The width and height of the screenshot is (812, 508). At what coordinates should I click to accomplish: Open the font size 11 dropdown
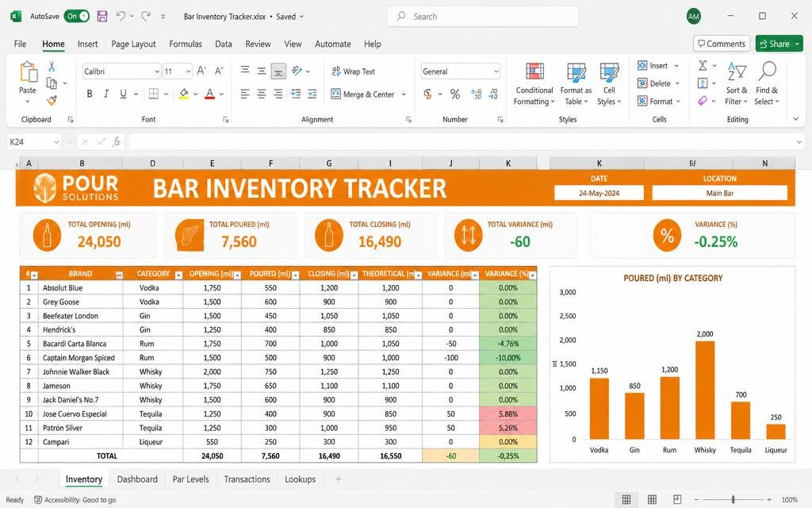pyautogui.click(x=188, y=71)
